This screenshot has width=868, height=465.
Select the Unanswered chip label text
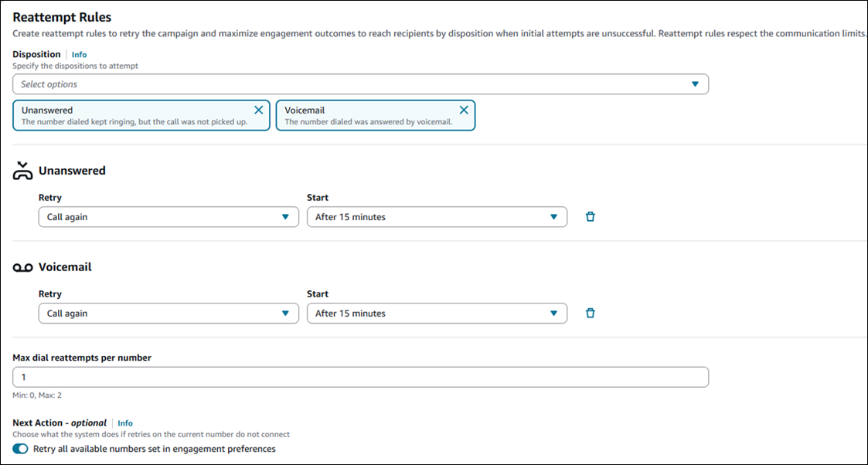pos(48,110)
